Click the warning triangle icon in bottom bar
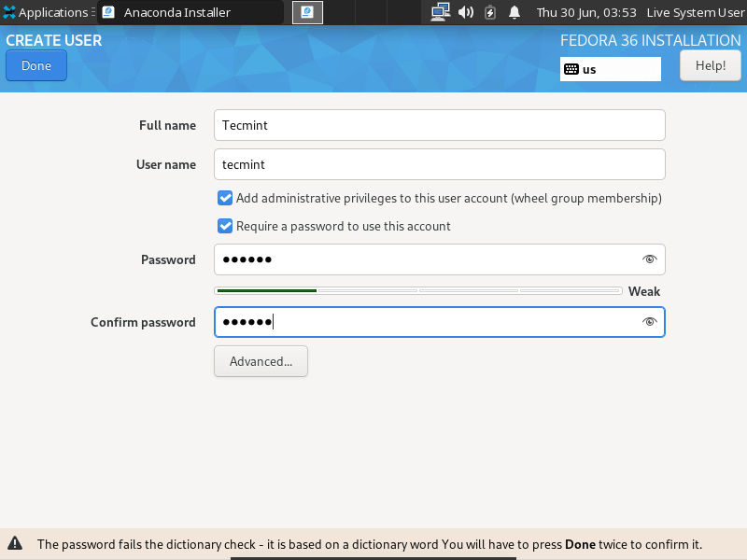 click(x=15, y=543)
